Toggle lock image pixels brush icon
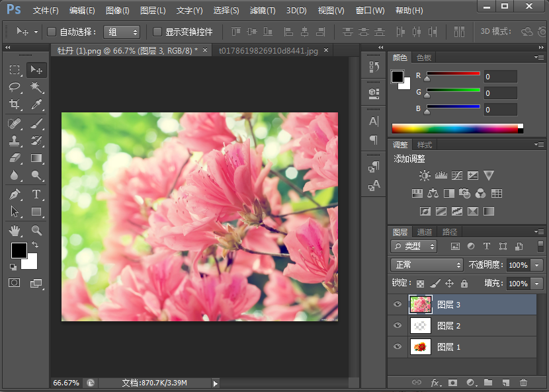Screen dimensions: 549x392 click(435, 284)
